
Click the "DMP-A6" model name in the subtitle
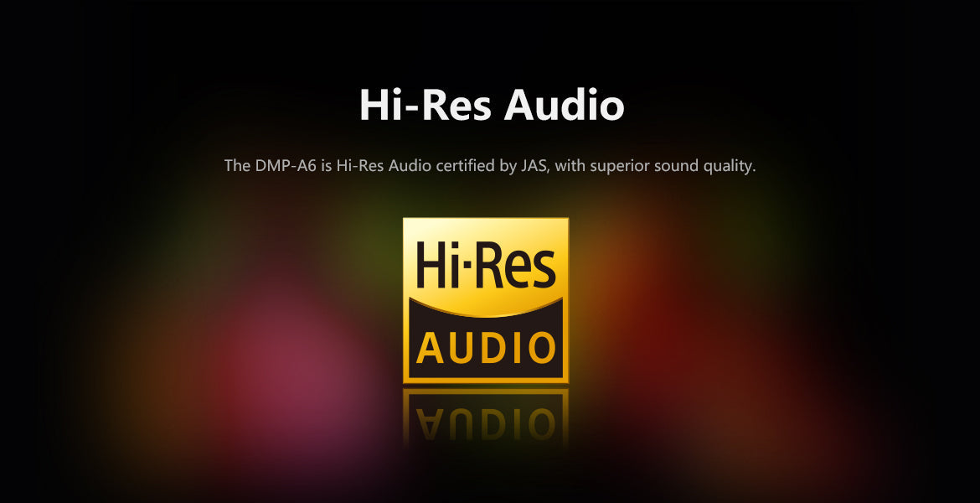pos(286,165)
